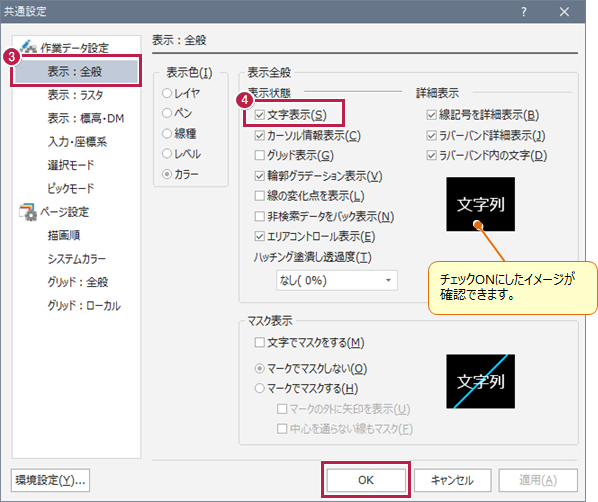Image resolution: width=598 pixels, height=502 pixels.
Task: Click the 作業データ設定 tree icon
Action: pyautogui.click(x=28, y=47)
